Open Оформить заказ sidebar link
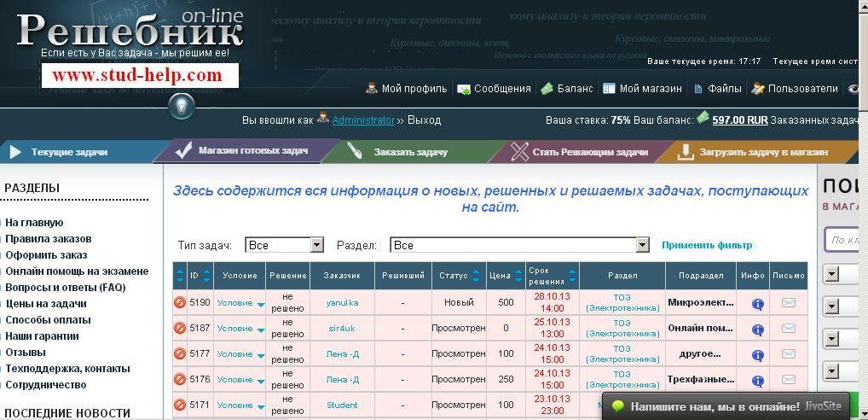The height and width of the screenshot is (420, 868). coord(46,255)
